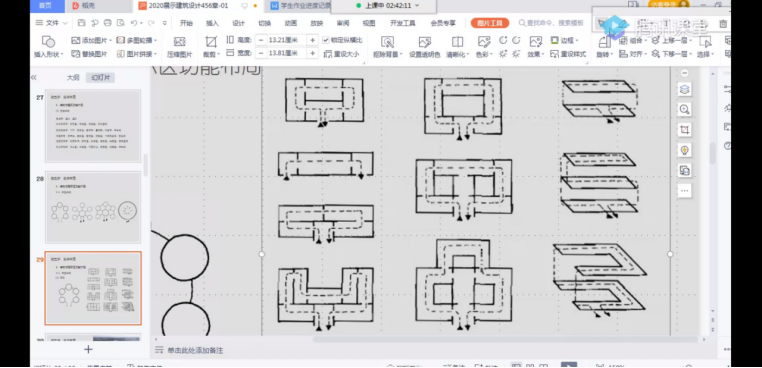Click the 重设大小 reset size button
This screenshot has height=368, width=762.
342,54
